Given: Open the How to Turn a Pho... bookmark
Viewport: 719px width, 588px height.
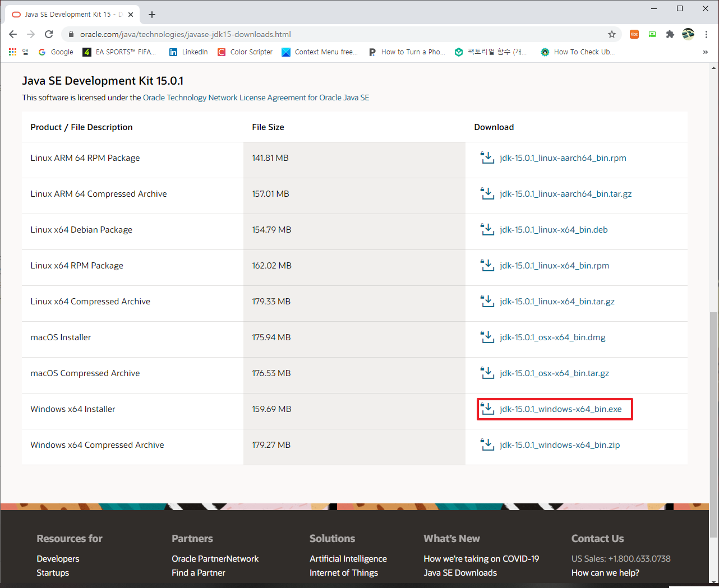Looking at the screenshot, I should [x=407, y=52].
